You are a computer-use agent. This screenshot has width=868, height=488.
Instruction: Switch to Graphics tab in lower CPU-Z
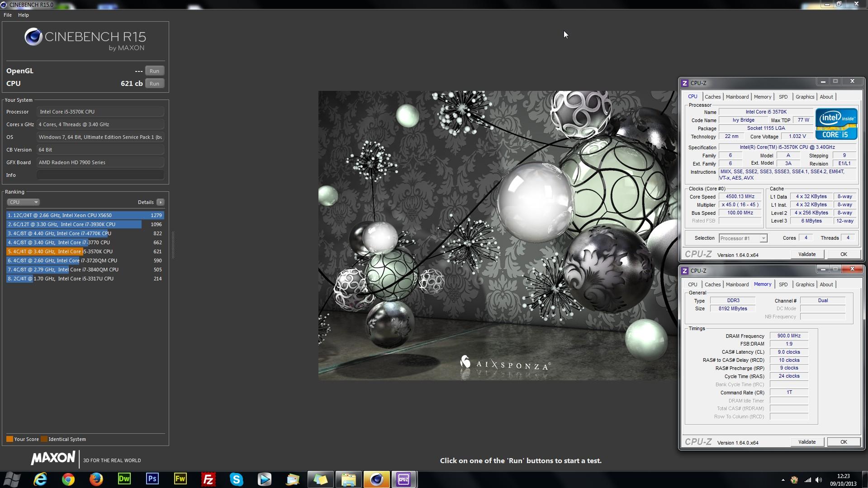coord(805,284)
